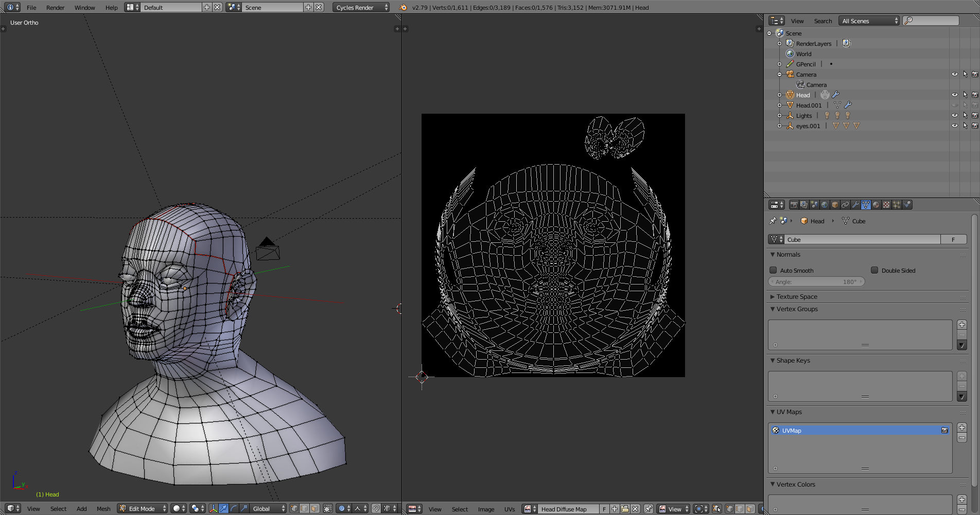
Task: Open the All Scenes outliner display dropdown
Action: click(x=869, y=21)
